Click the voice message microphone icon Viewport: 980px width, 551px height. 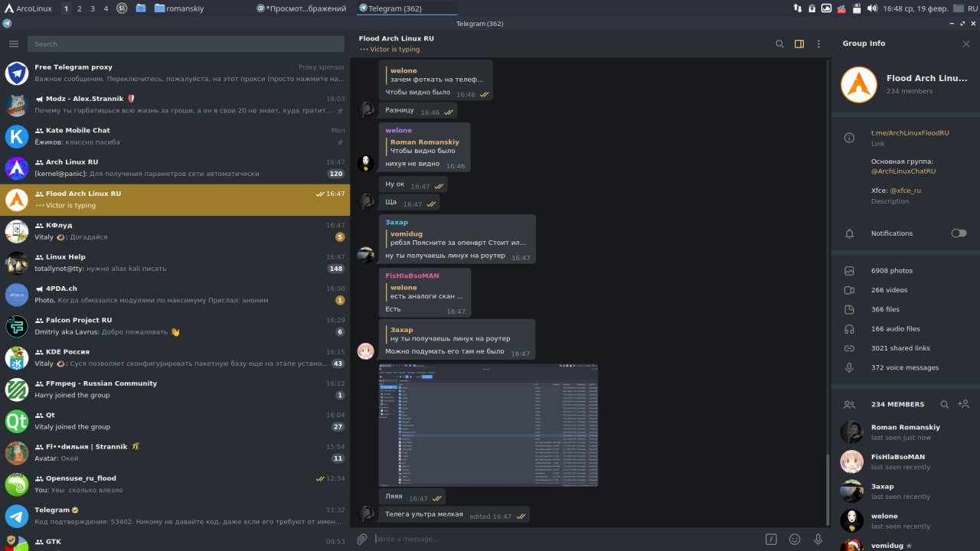(818, 539)
